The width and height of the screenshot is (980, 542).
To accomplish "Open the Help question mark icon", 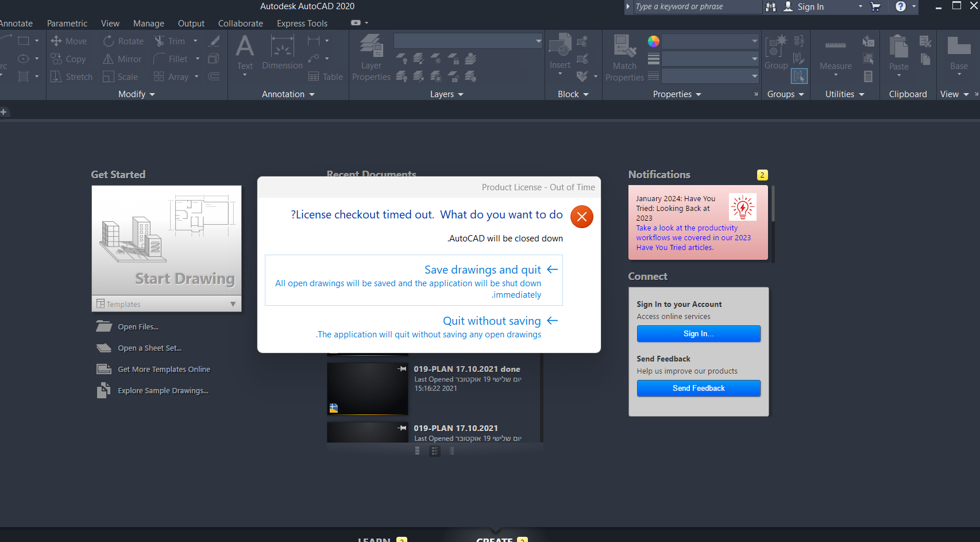I will tap(901, 7).
